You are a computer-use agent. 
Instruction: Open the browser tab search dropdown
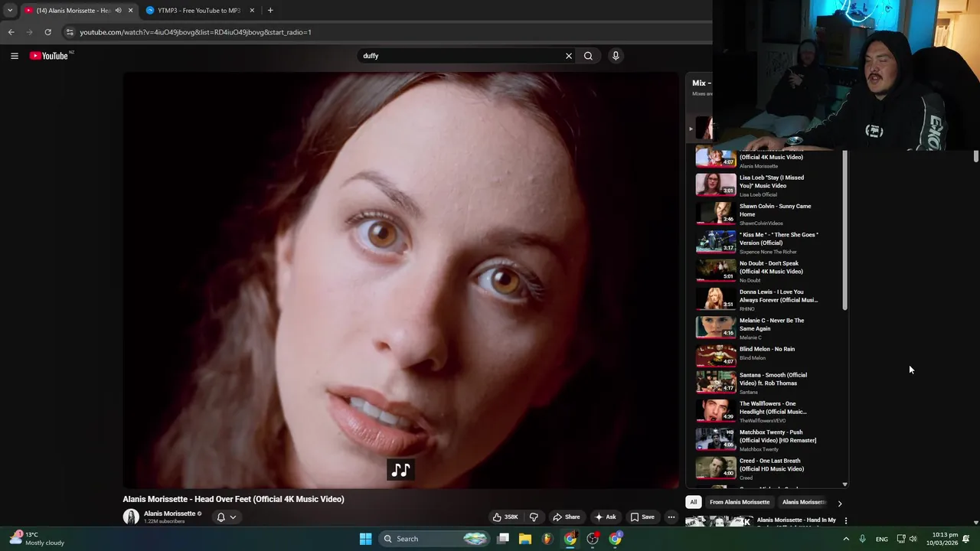[x=10, y=11]
